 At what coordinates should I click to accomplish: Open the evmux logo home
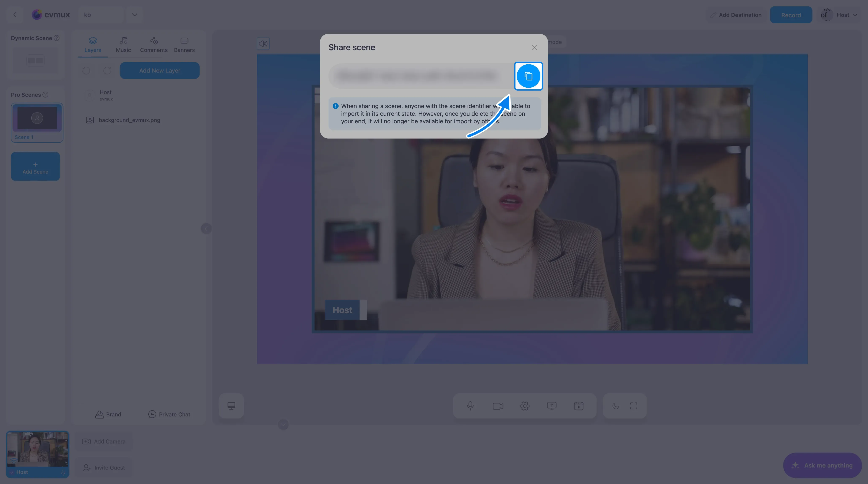pyautogui.click(x=51, y=15)
